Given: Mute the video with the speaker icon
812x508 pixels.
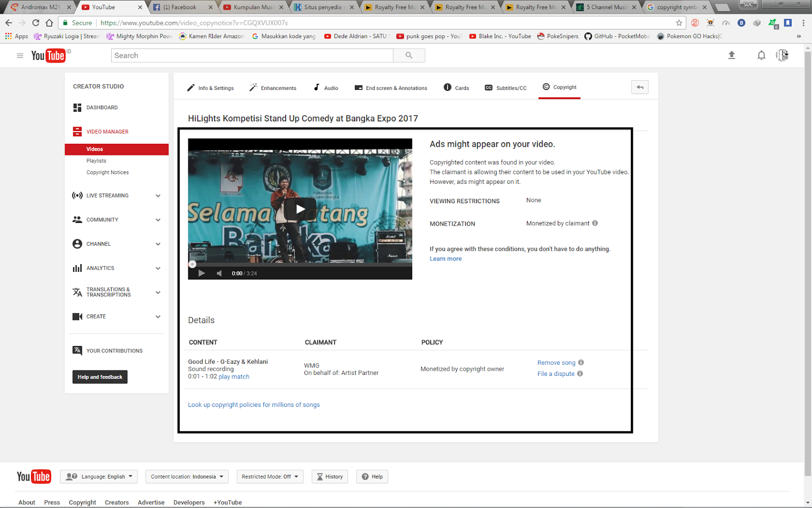Looking at the screenshot, I should coord(219,273).
